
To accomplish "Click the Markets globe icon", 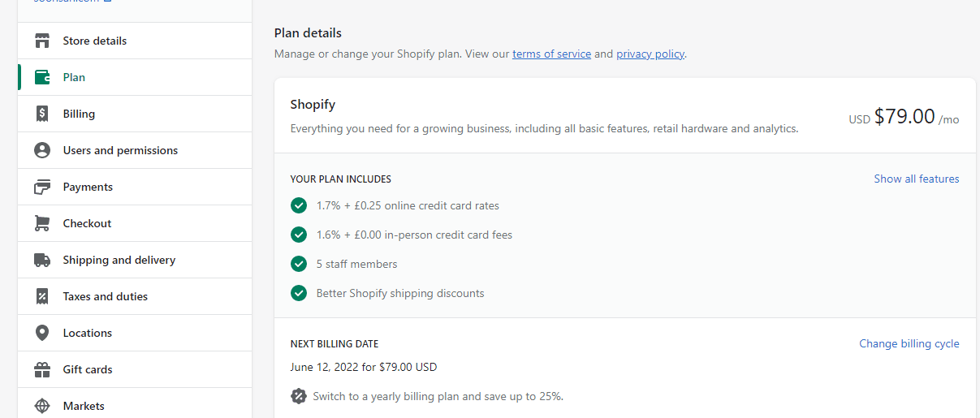I will tap(42, 406).
